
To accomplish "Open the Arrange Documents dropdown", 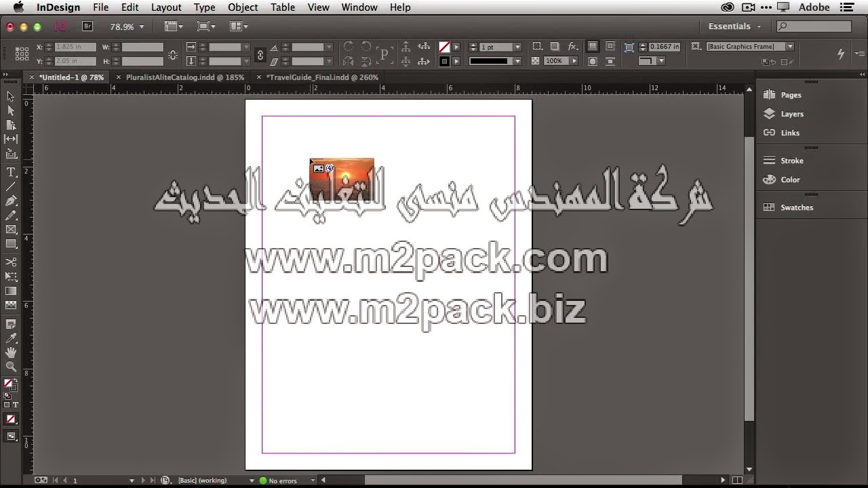I will [x=239, y=26].
